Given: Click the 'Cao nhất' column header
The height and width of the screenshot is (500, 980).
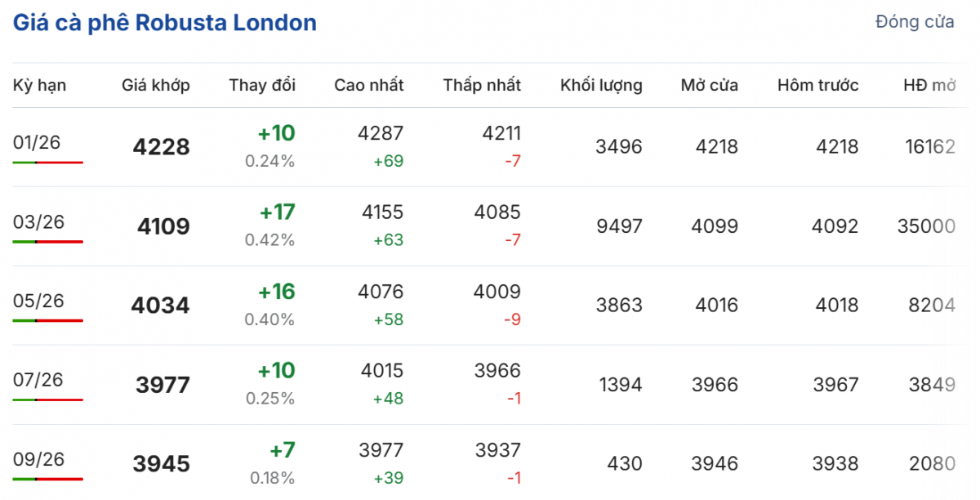Looking at the screenshot, I should 368,85.
